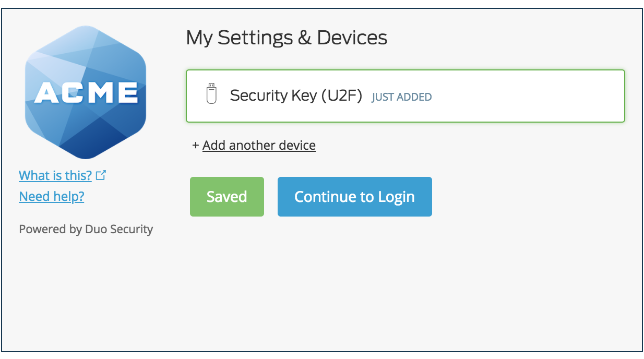Click the JUST ADDED badge

pyautogui.click(x=401, y=97)
